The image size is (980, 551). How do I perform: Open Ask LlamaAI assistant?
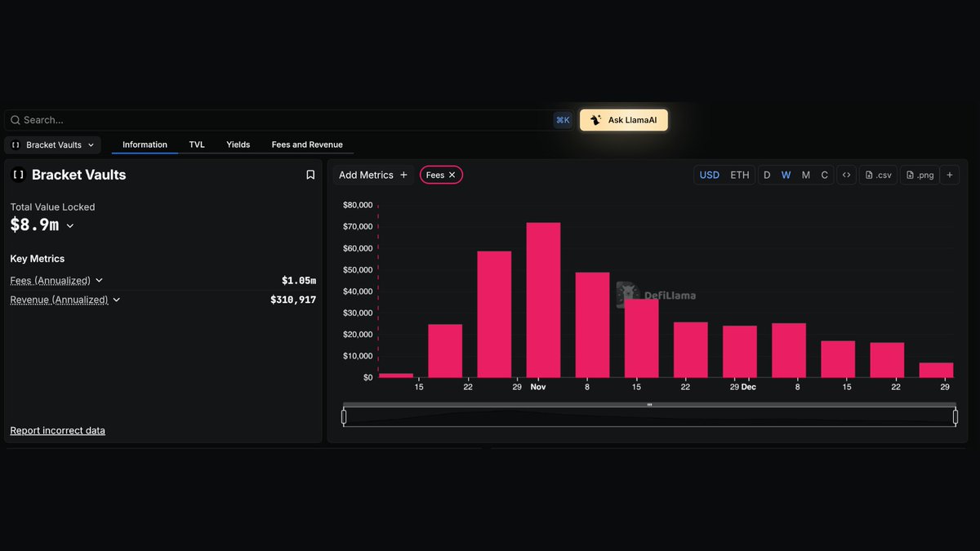point(624,120)
